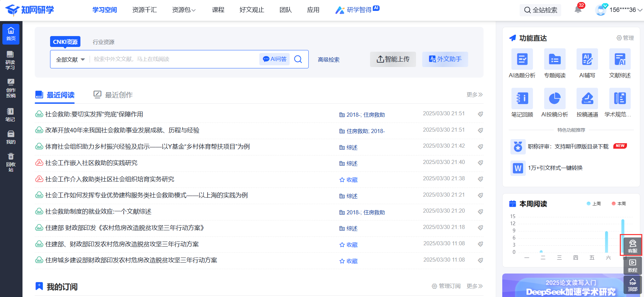The width and height of the screenshot is (644, 297).
Task: Open 文献综述 shortcut
Action: (x=620, y=64)
